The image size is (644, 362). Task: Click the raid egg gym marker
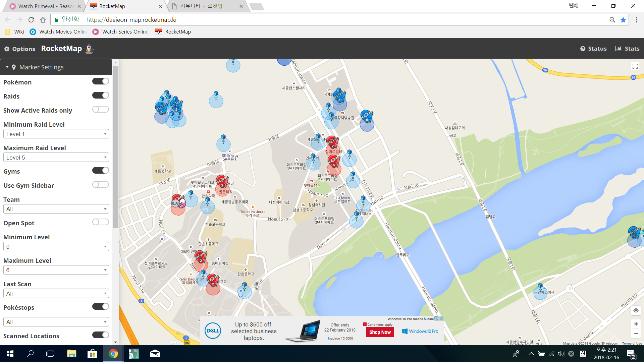tap(178, 202)
